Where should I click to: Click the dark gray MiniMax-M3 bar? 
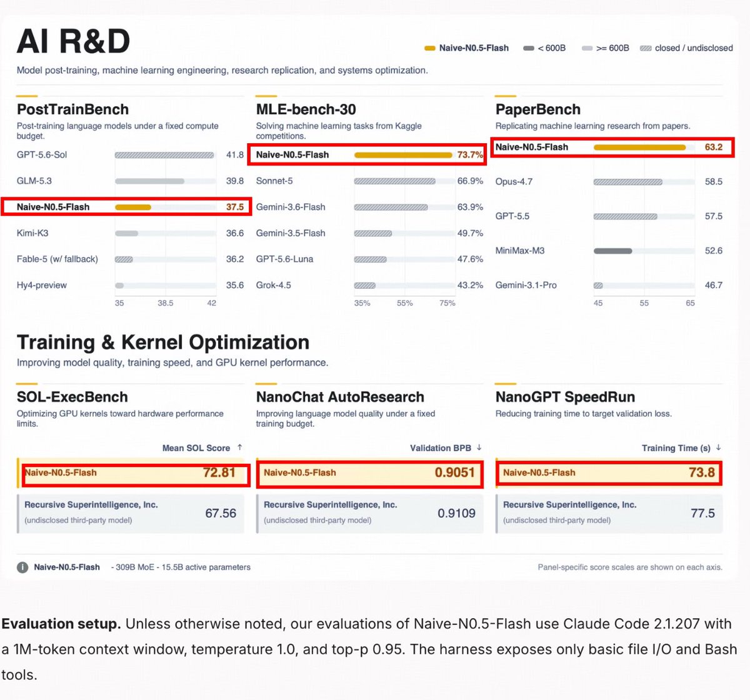coord(613,251)
